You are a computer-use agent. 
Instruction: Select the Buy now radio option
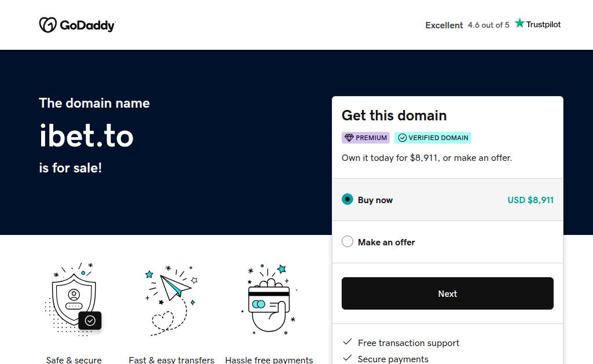[347, 200]
